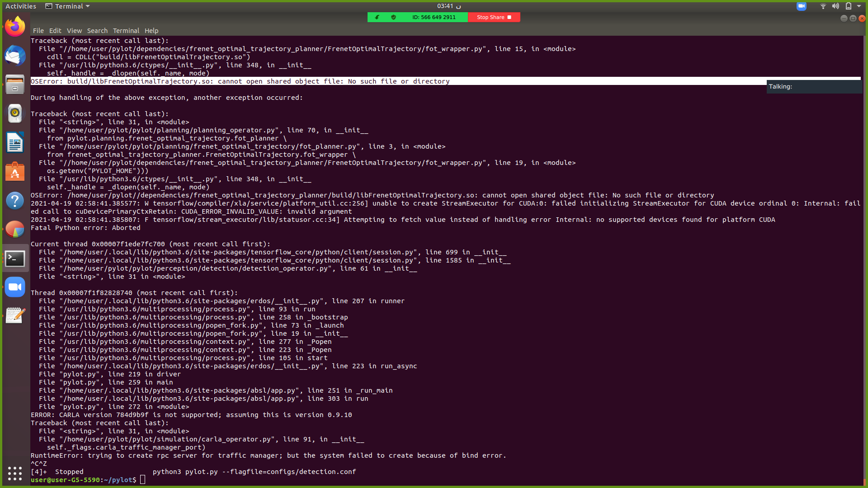
Task: Launch LibreOffice Writer from the dock
Action: pos(15,142)
